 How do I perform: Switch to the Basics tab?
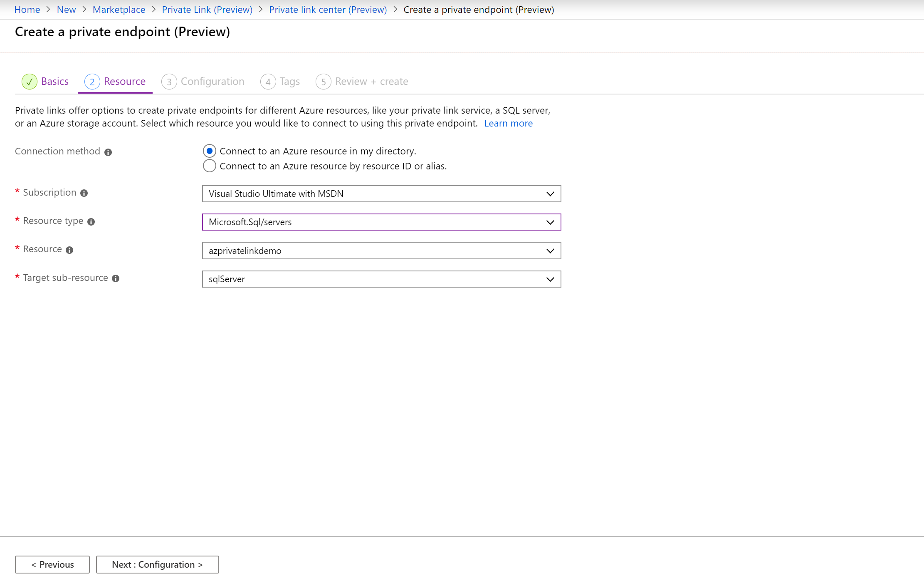(46, 81)
